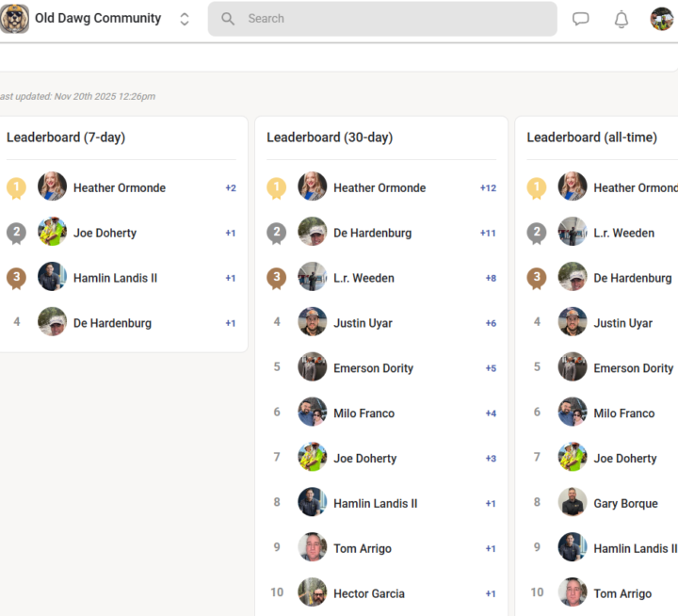Click the Old Dawg Community logo

[15, 19]
